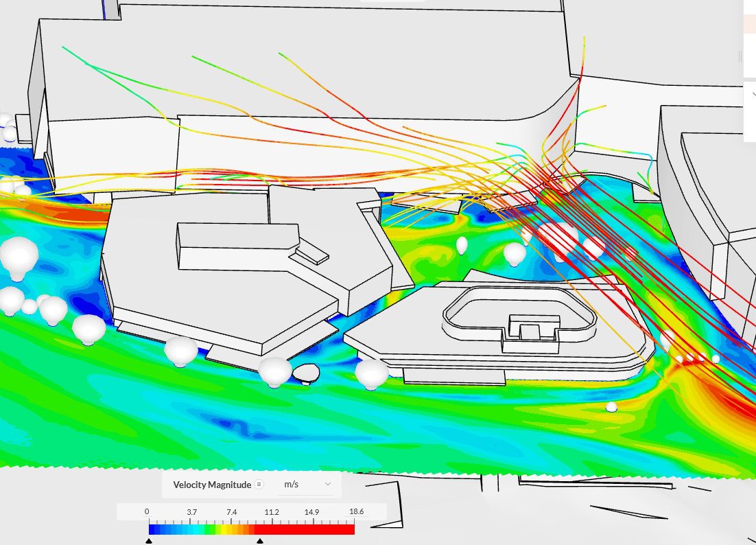
Task: Edit the maximum legend value 18.6
Action: tap(356, 512)
